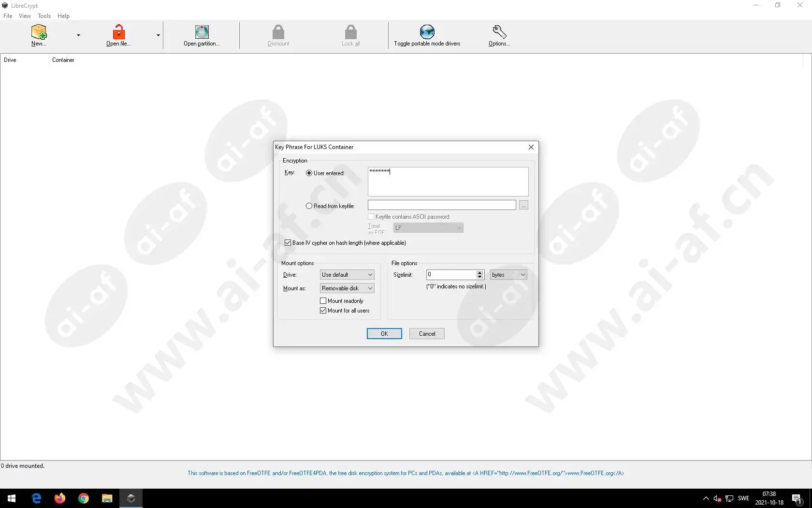
Task: Open the Drive Use default dropdown
Action: point(347,274)
